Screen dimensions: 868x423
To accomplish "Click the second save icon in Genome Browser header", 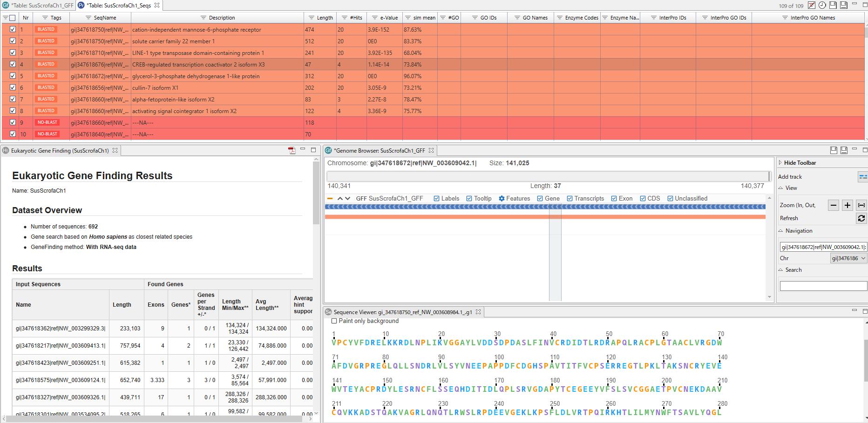I will pyautogui.click(x=844, y=150).
